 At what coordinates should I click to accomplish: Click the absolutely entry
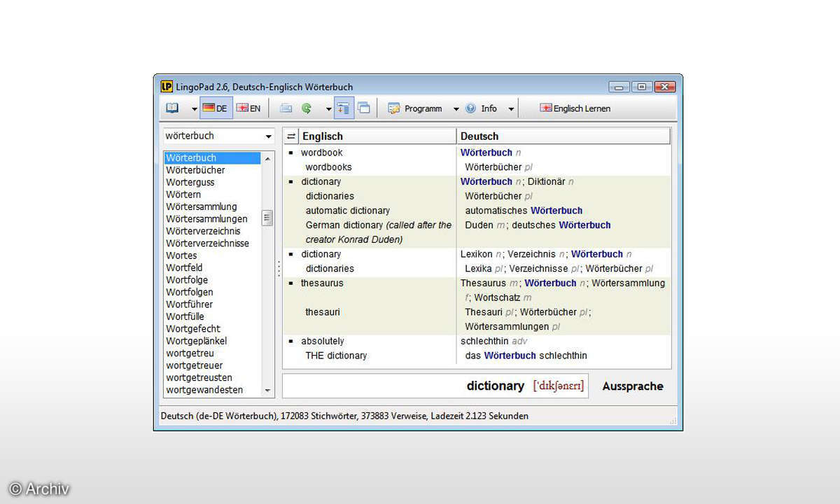[x=323, y=342]
